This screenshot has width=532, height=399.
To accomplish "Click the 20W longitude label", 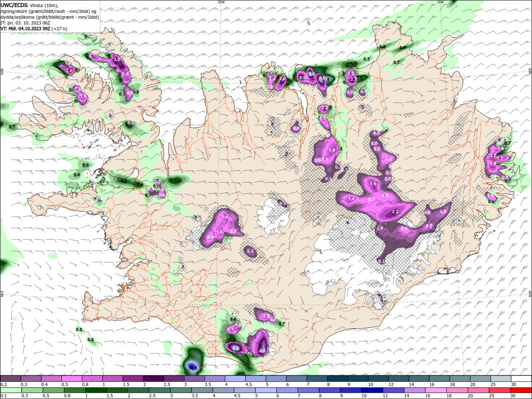I will [221, 2].
